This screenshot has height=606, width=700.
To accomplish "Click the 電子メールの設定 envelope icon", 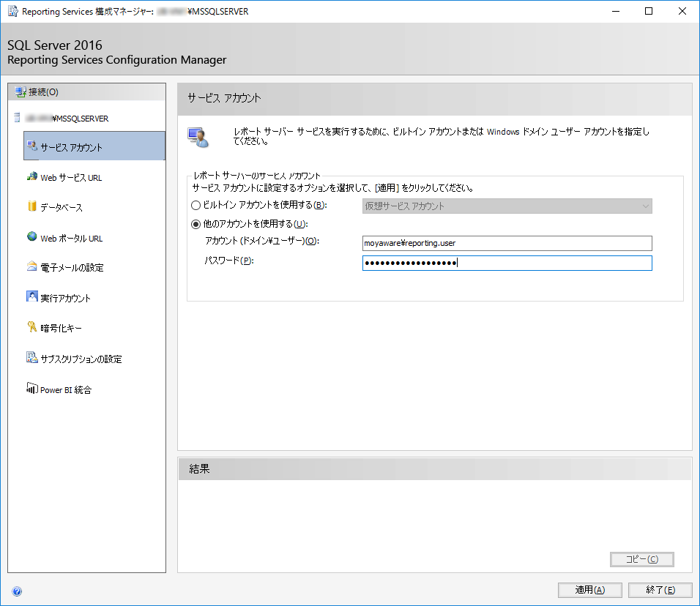I will coord(31,266).
